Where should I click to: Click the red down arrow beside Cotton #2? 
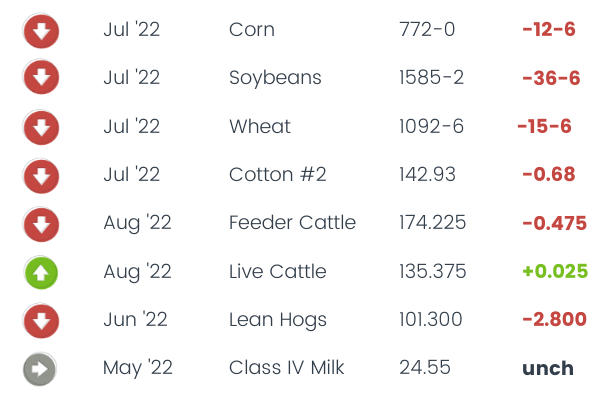tap(41, 175)
